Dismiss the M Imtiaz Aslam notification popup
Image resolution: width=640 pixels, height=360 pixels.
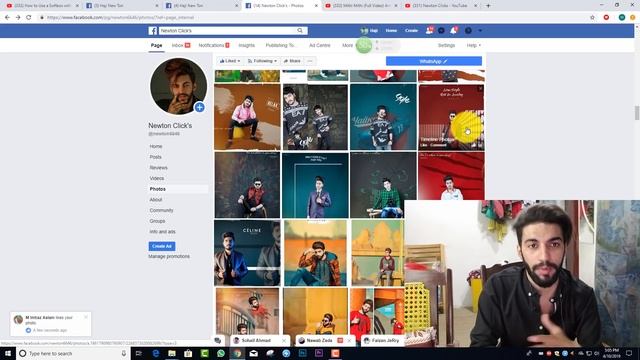86,317
